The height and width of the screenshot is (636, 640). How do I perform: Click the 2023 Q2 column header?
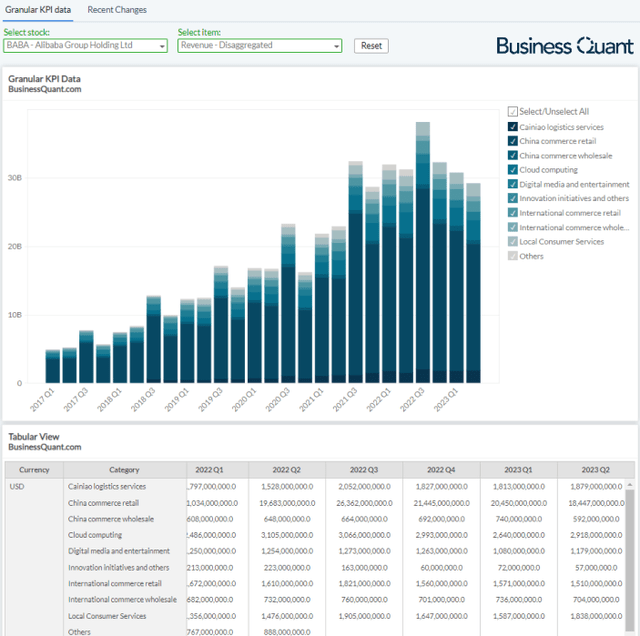point(595,470)
